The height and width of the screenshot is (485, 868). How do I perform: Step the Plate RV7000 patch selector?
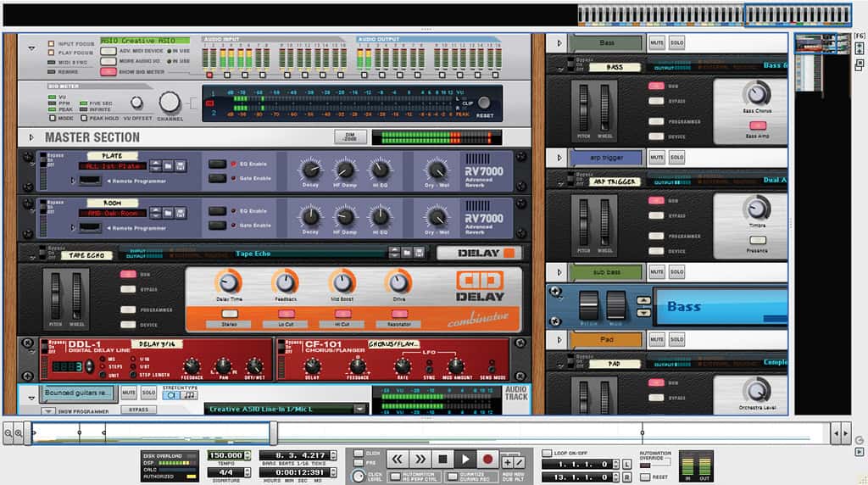point(156,165)
